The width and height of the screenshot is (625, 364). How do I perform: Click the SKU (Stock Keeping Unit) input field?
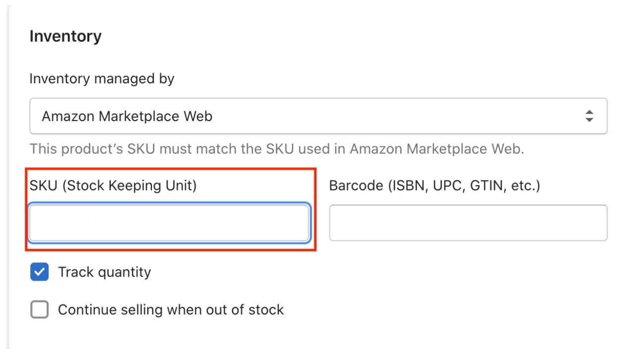tap(169, 223)
